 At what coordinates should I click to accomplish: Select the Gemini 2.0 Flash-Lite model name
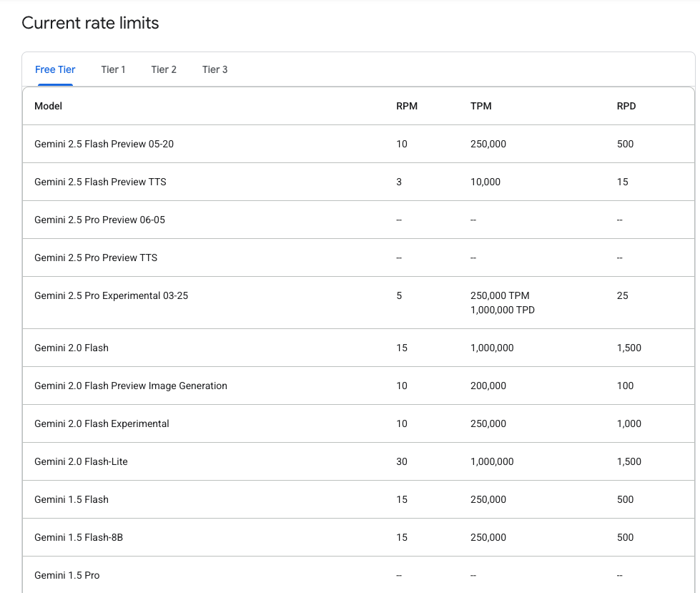point(81,461)
